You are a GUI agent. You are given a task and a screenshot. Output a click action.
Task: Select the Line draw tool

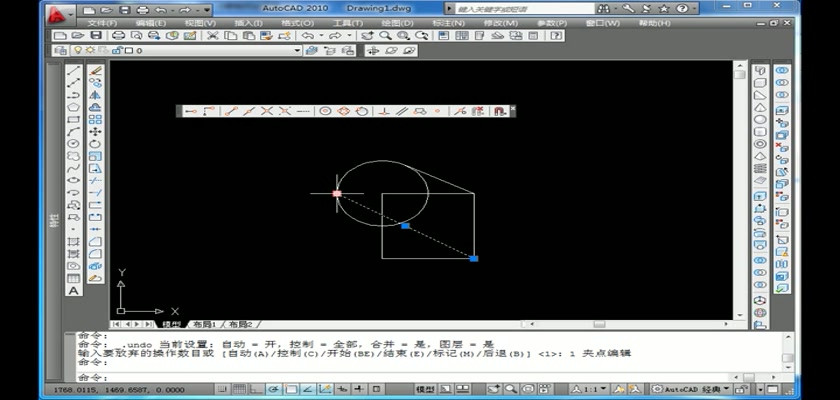[x=73, y=70]
